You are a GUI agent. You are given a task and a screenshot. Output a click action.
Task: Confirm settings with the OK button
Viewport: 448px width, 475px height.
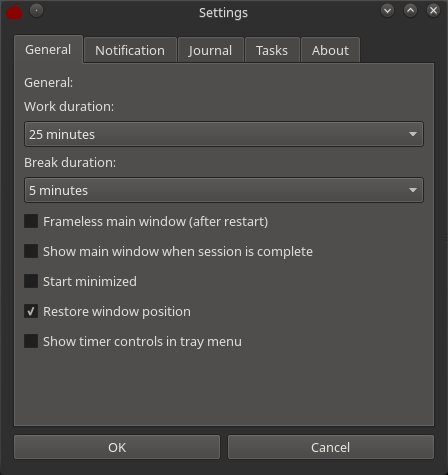117,447
